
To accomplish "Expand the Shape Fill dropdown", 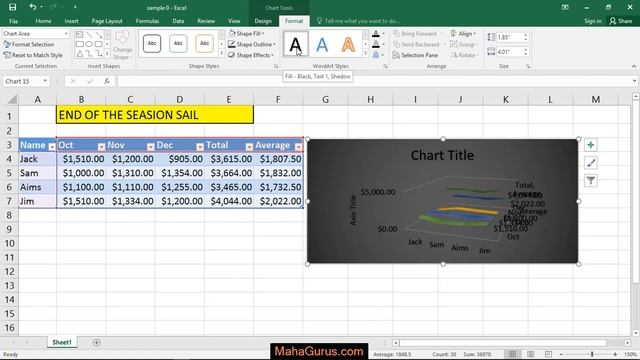I will click(263, 33).
